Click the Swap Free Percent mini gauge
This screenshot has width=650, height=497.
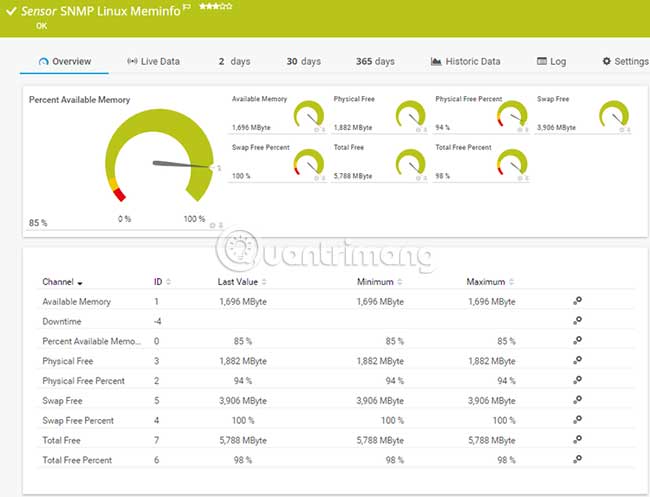coord(309,162)
